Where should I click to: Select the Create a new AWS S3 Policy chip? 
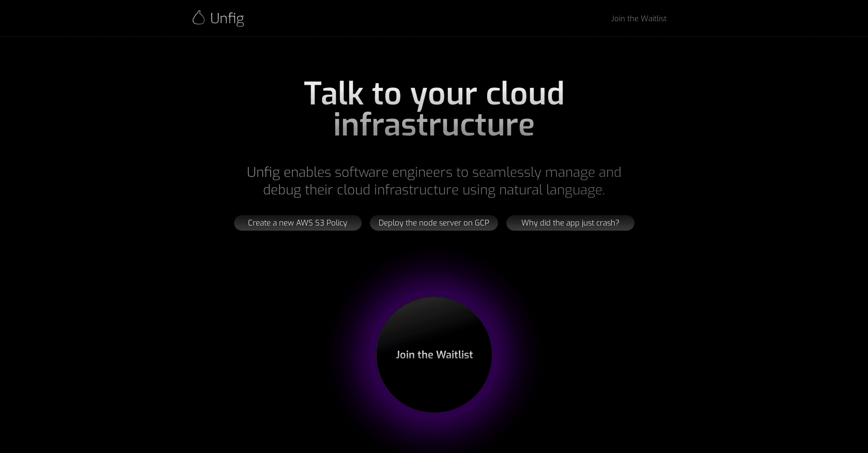pos(298,223)
